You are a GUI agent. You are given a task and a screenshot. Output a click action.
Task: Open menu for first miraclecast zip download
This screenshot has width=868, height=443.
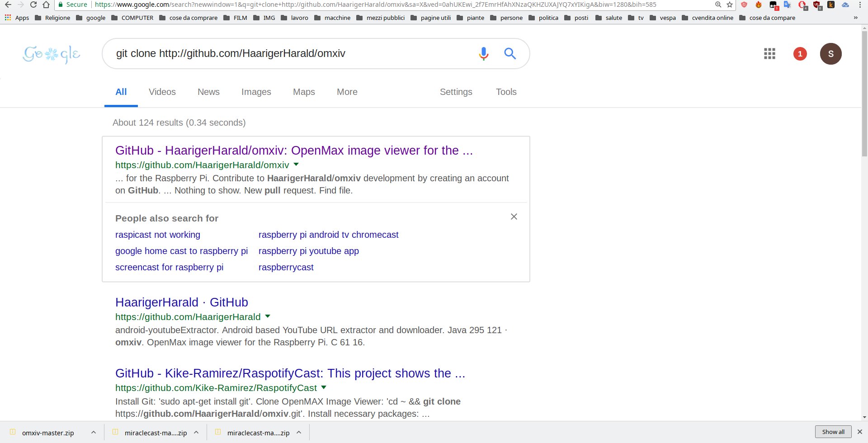[196, 433]
